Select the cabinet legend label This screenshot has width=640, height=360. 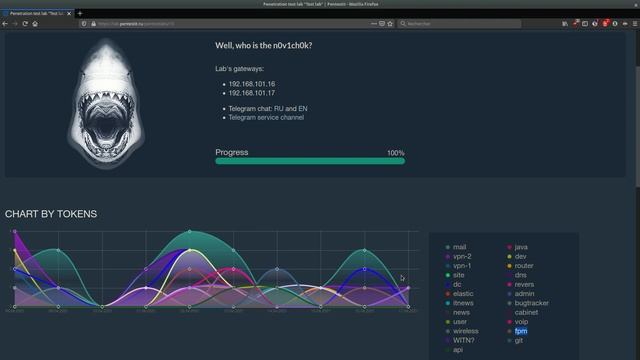pos(526,313)
